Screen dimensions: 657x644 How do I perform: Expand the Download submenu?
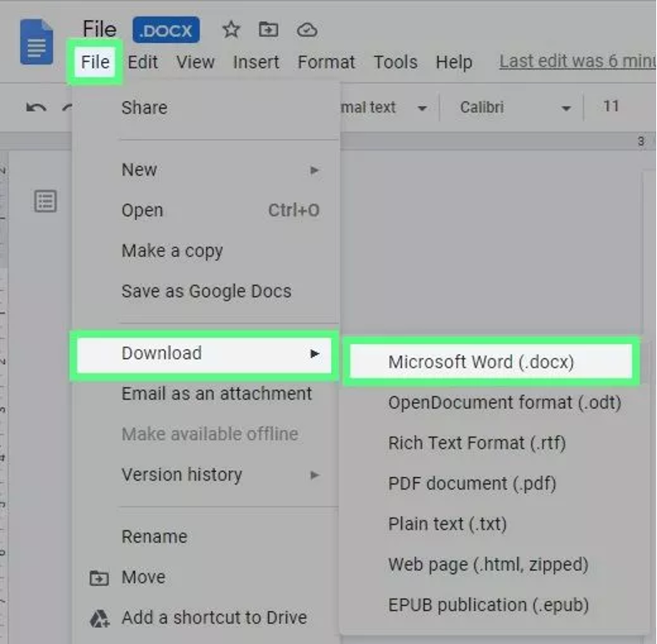point(205,355)
